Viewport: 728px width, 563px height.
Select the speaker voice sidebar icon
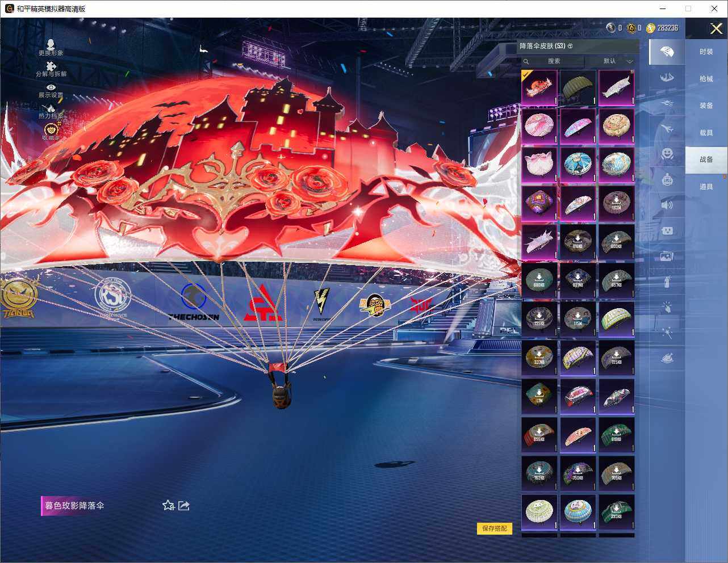tap(667, 205)
